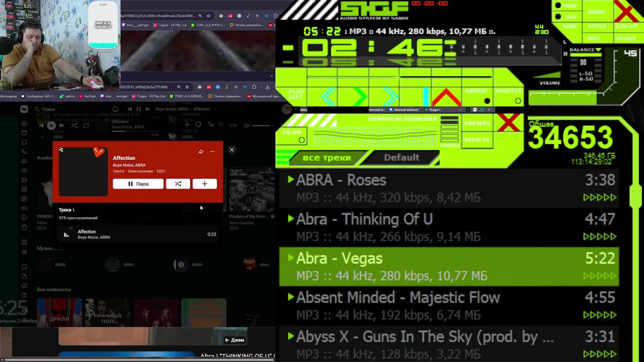Dislike current track in VK player bar
The image size is (644, 362).
click(x=198, y=125)
